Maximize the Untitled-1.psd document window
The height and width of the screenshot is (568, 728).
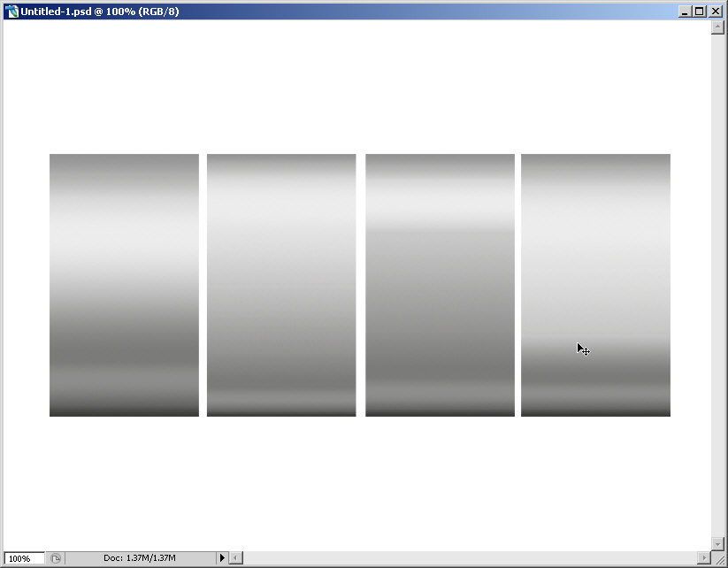[699, 12]
